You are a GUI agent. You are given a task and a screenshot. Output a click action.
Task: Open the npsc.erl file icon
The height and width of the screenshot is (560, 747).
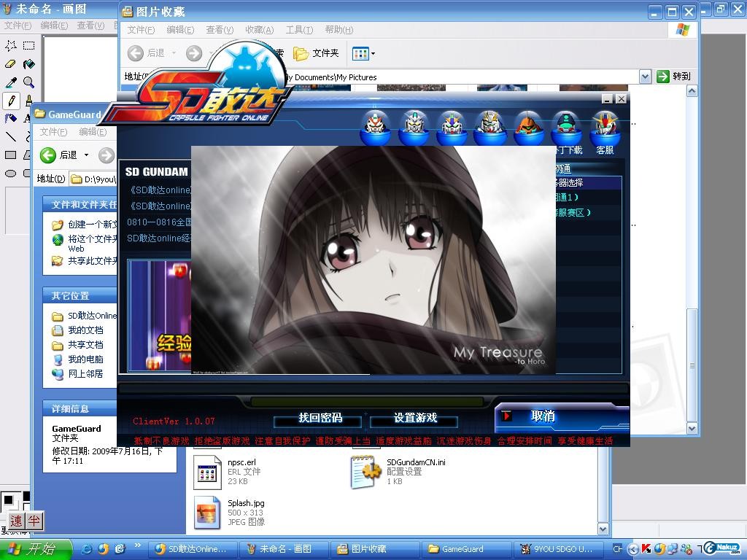tap(207, 472)
